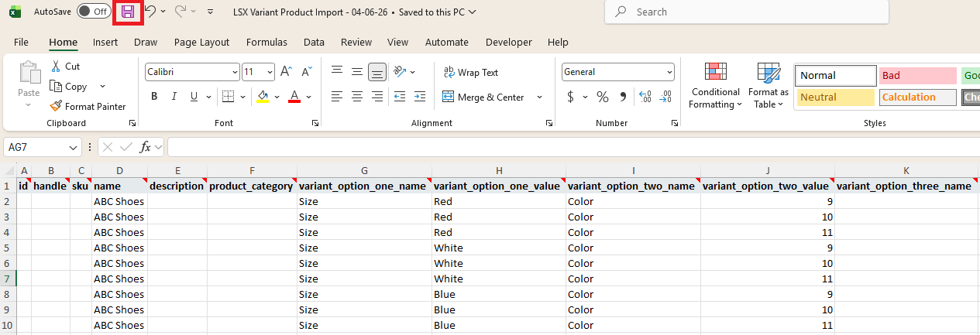Click the Save icon in the title bar

(x=128, y=12)
